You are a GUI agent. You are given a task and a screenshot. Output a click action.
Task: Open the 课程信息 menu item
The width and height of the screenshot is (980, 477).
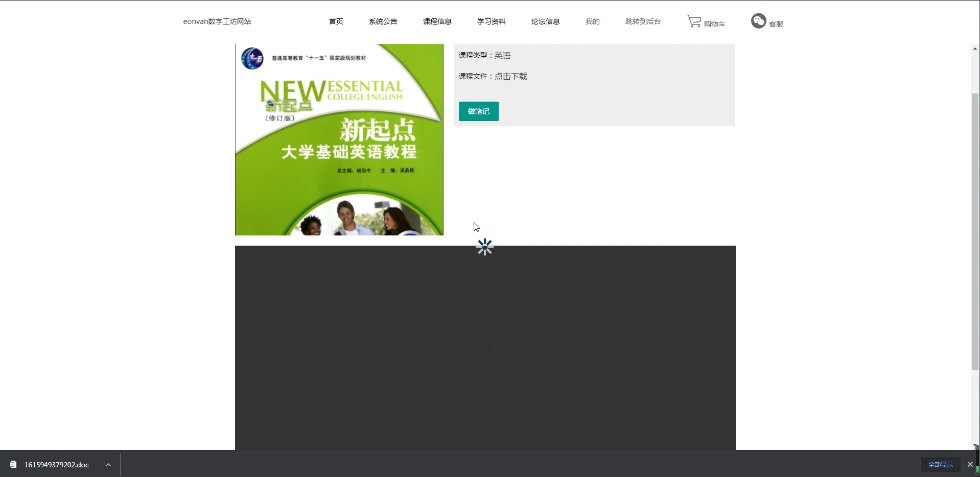(x=437, y=21)
